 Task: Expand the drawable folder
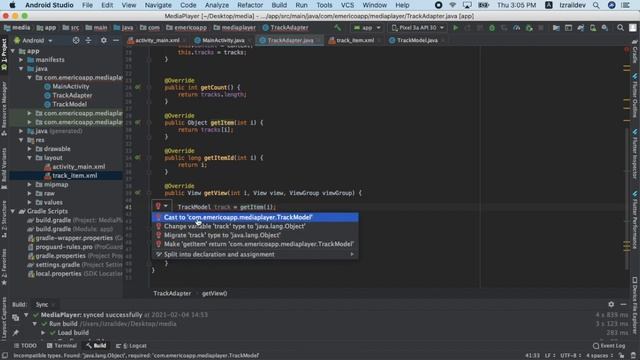click(x=30, y=149)
